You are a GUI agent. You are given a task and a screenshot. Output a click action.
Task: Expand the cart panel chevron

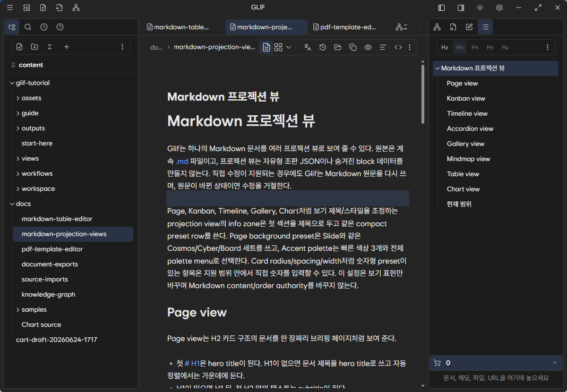(554, 363)
